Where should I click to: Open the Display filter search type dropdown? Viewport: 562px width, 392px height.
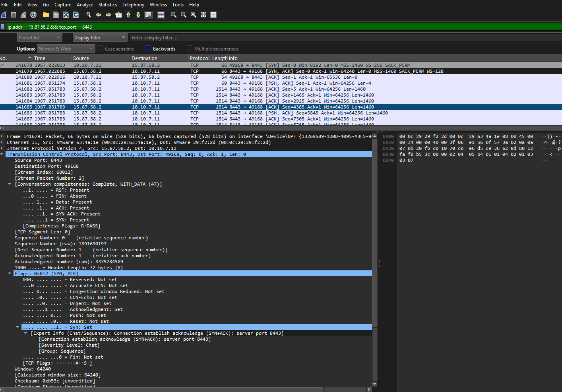pyautogui.click(x=99, y=37)
